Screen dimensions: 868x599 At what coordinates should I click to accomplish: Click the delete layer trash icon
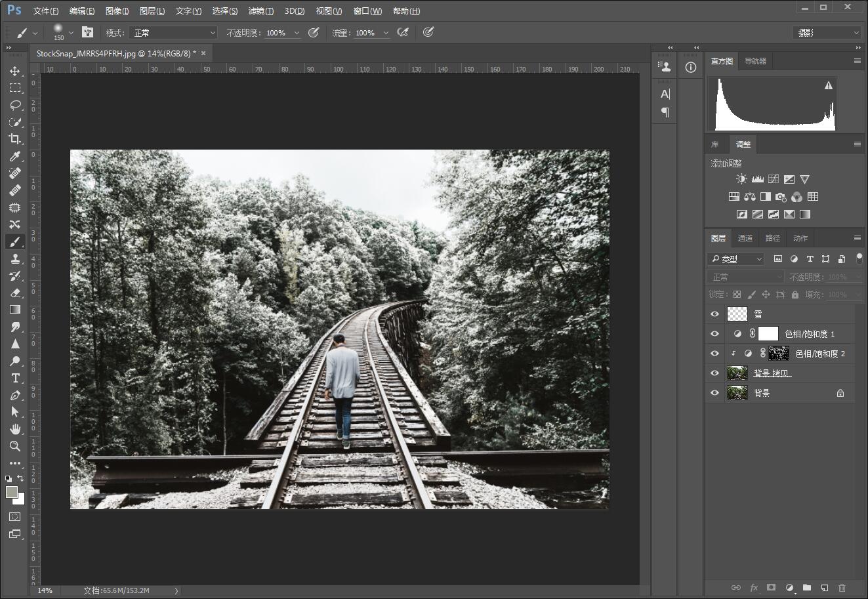(842, 588)
